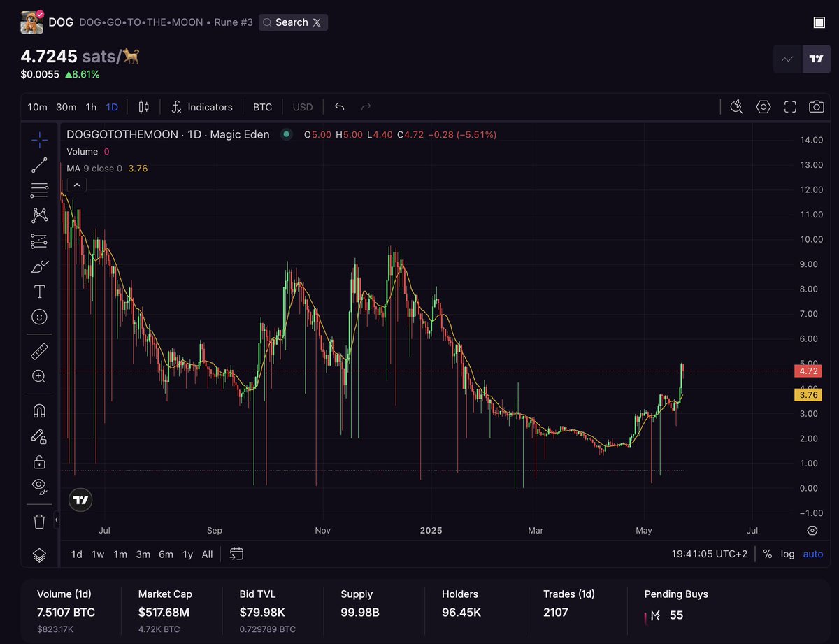This screenshot has height=644, width=839.
Task: Click the TradingView logo on chart
Action: pos(81,500)
